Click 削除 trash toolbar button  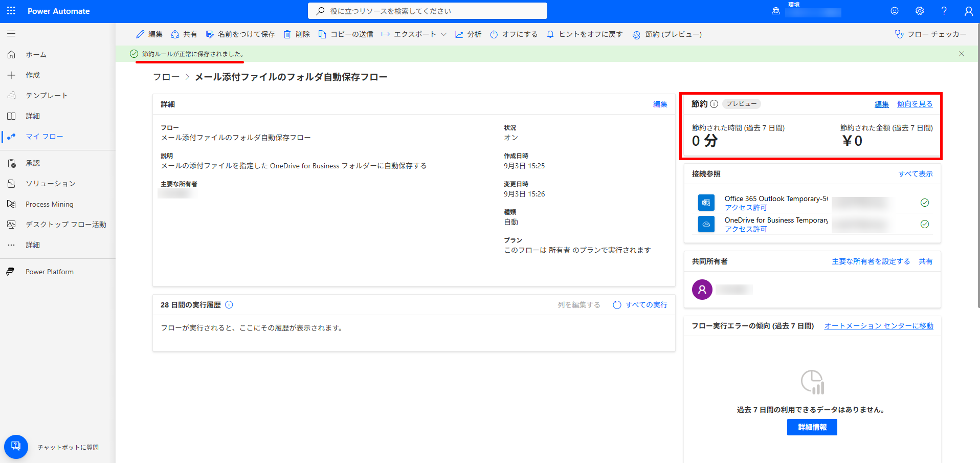click(297, 34)
